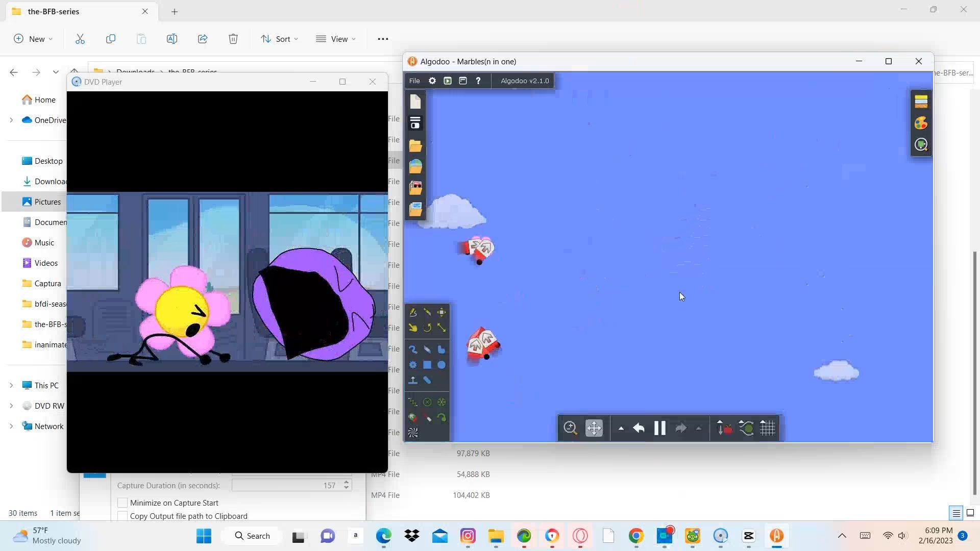Select the Eraser tool in Algodoo

[427, 349]
